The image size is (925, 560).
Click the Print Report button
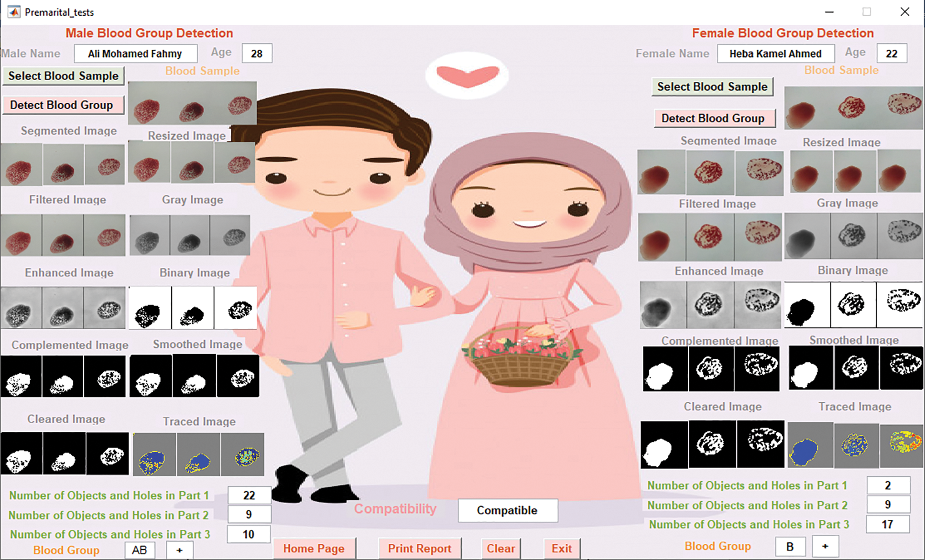419,549
